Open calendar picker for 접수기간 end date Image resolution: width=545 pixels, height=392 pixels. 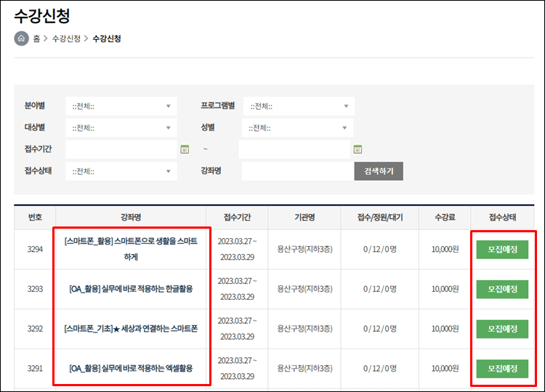pyautogui.click(x=358, y=150)
